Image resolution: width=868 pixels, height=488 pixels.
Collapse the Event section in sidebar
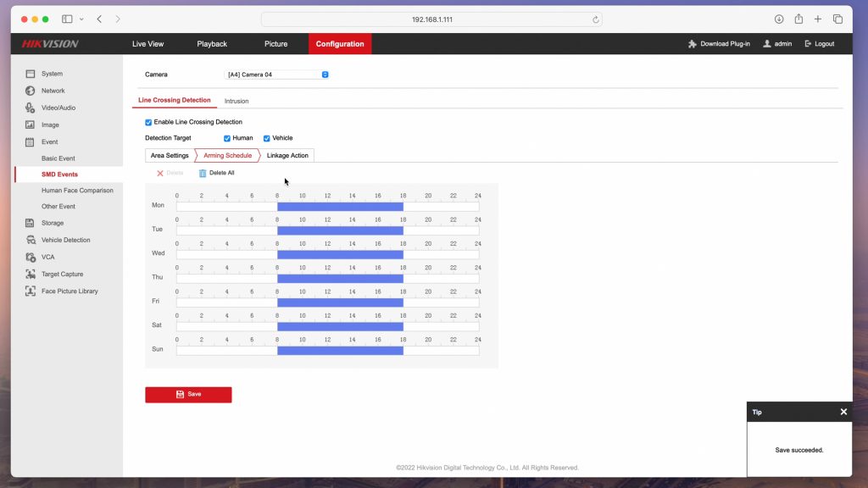[x=49, y=141]
